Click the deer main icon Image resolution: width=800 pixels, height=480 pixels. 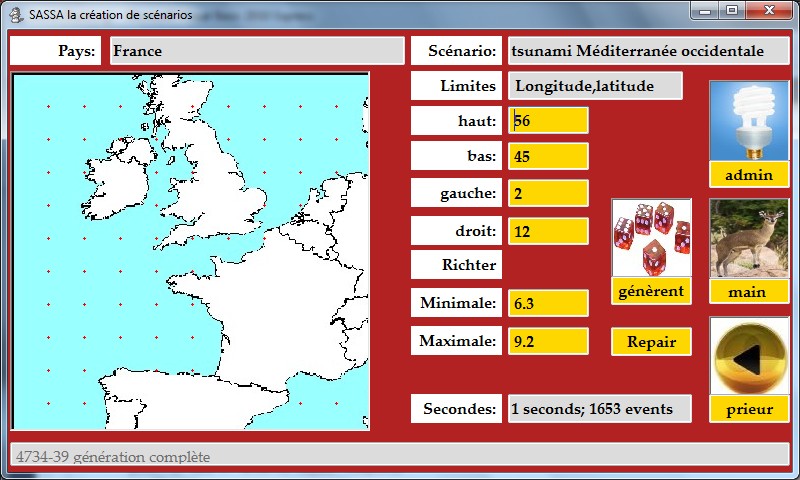pyautogui.click(x=749, y=238)
